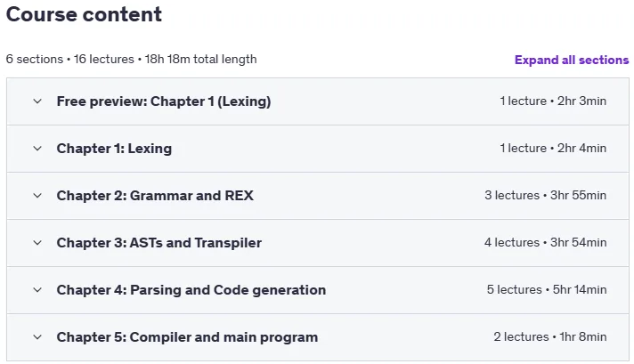
Task: Click the 1 lecture 2hr 4min label
Action: pos(553,149)
